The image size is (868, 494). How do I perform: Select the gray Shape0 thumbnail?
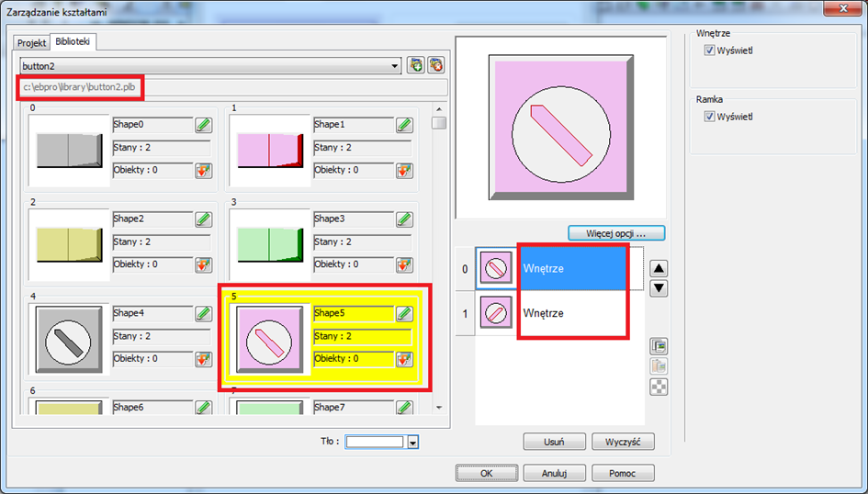[69, 151]
